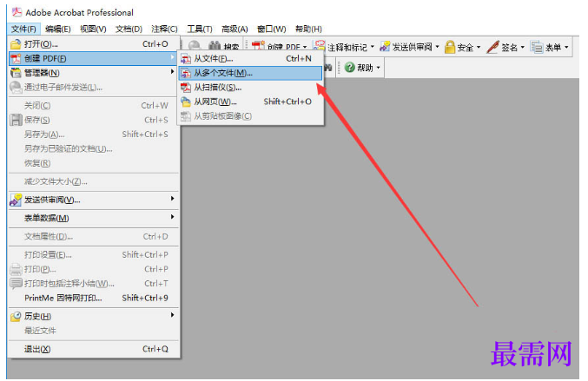Open the Edit menu in menu bar

point(57,29)
